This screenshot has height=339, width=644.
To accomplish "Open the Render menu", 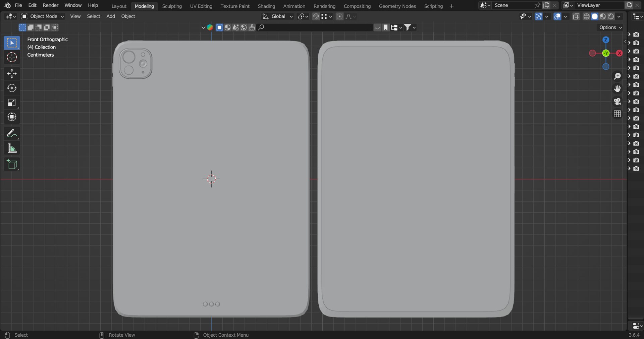I will 50,5.
